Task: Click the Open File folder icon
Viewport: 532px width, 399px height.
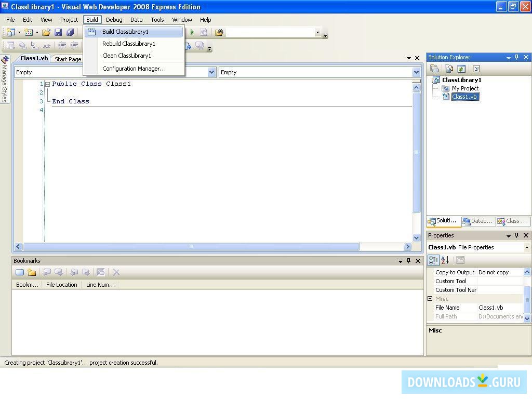Action: tap(46, 32)
